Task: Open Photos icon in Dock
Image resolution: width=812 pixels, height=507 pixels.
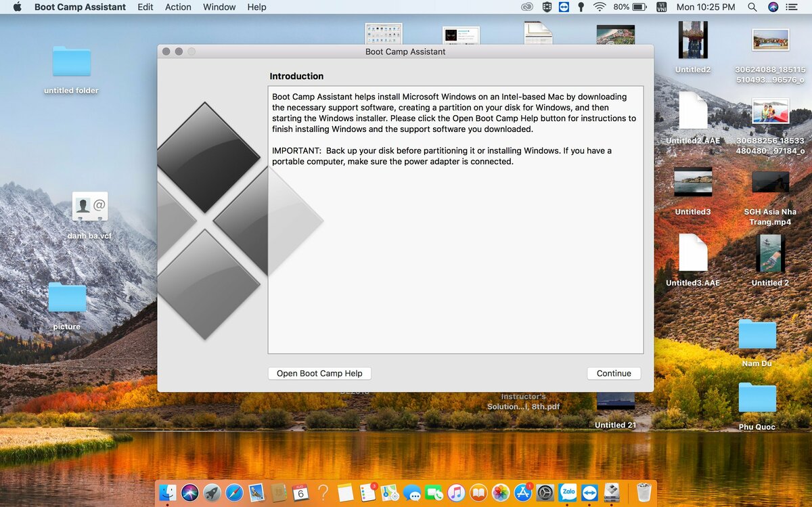Action: click(x=500, y=492)
